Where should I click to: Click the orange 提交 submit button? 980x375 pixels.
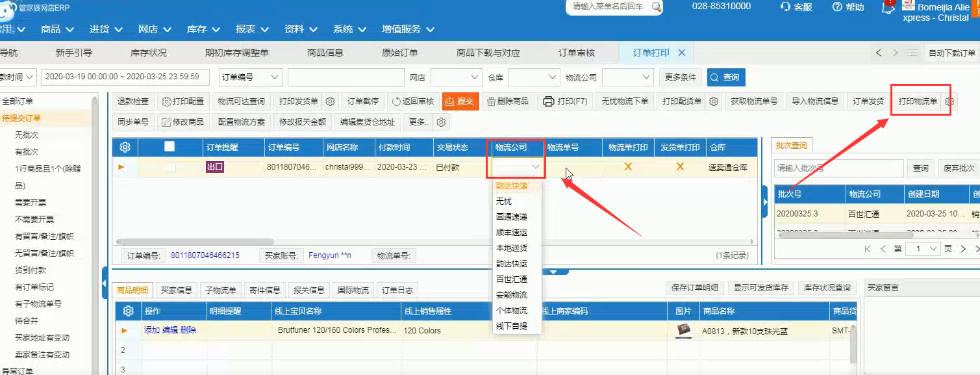(460, 101)
